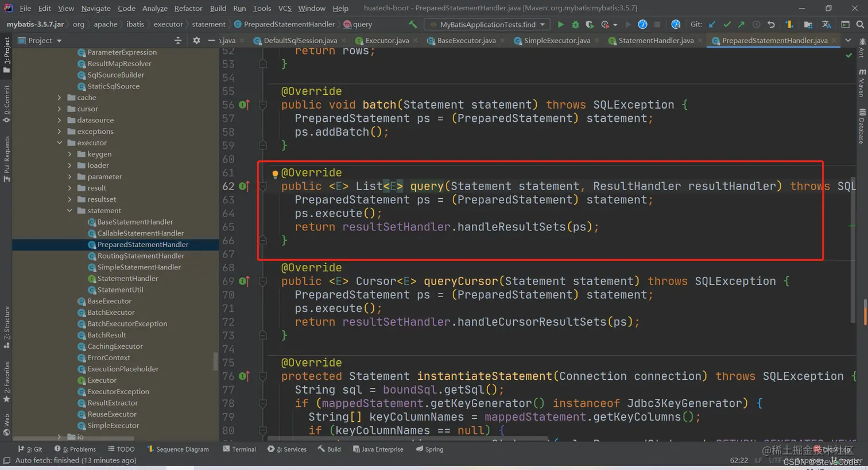Open the VCS menu
Image resolution: width=868 pixels, height=470 pixels.
(x=285, y=8)
